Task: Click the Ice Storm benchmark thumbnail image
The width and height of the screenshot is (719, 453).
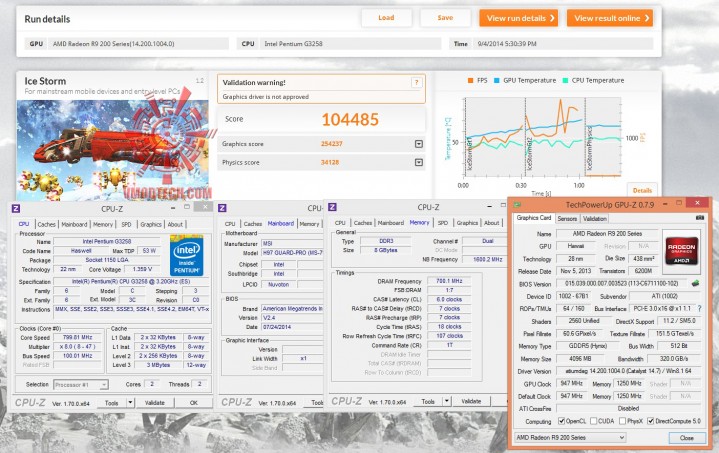Action: coord(113,150)
